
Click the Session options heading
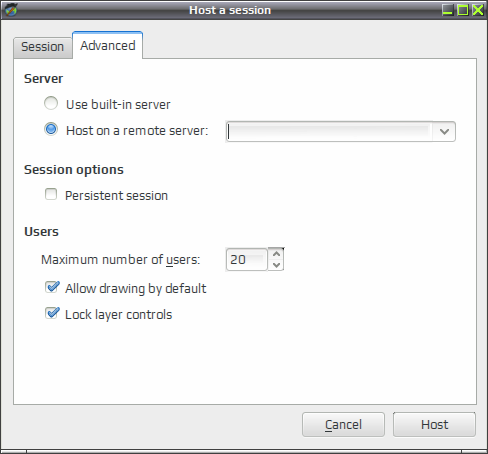(x=74, y=170)
